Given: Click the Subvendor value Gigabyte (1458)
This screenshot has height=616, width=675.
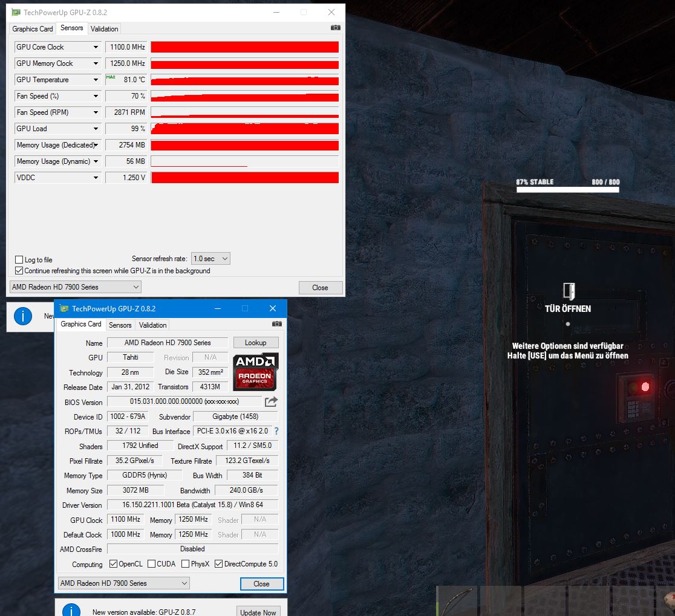Looking at the screenshot, I should [235, 417].
